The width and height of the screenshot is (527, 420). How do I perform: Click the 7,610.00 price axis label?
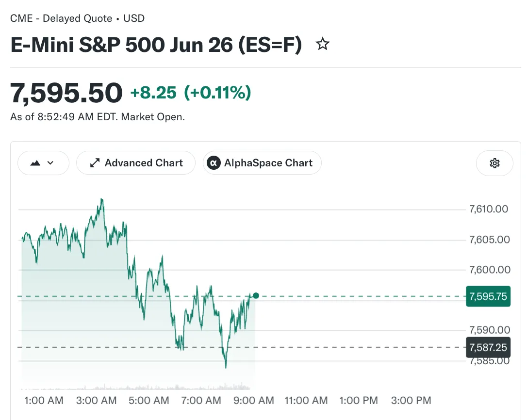tap(489, 209)
